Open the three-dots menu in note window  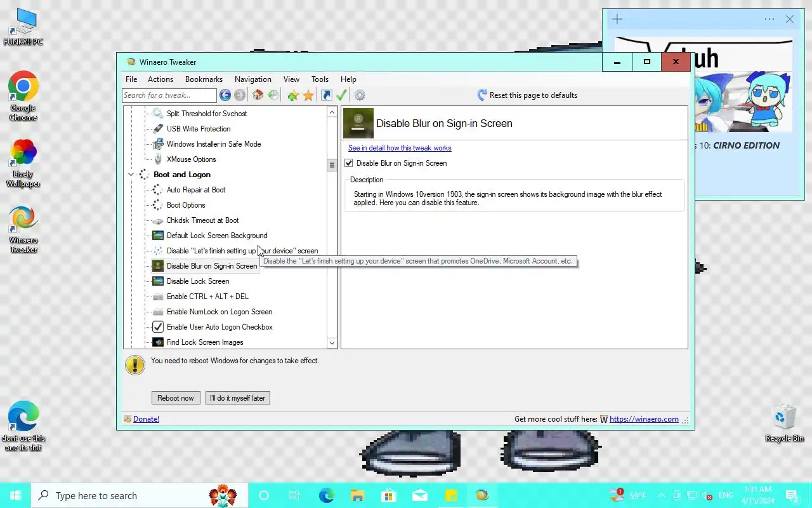pos(769,19)
